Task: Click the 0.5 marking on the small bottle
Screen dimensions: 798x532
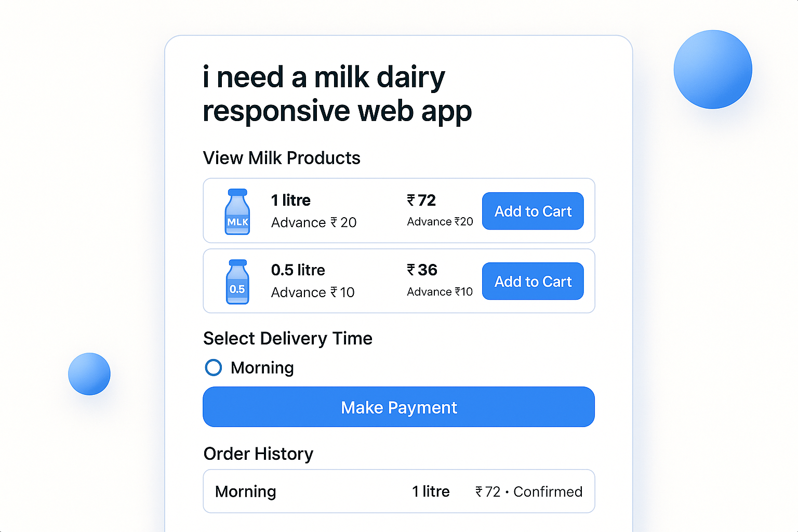Action: (237, 289)
